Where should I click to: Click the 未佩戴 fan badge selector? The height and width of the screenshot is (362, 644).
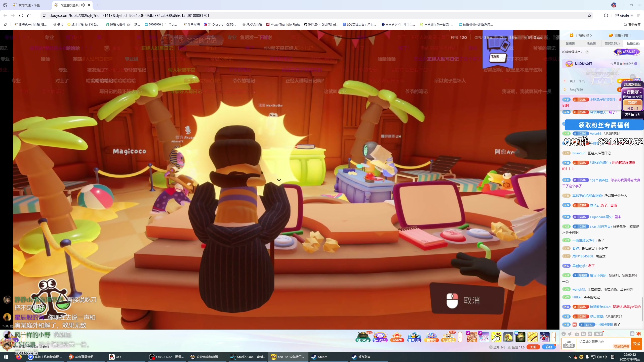tap(569, 344)
